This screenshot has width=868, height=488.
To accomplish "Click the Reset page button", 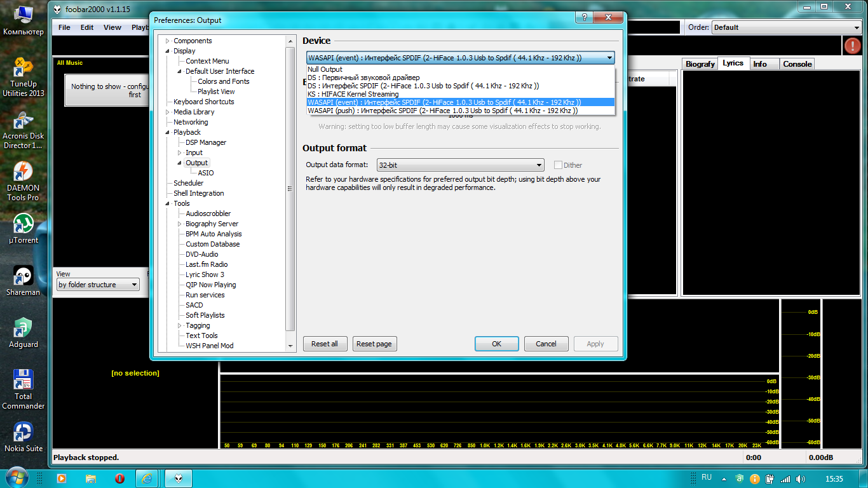I will (x=374, y=344).
